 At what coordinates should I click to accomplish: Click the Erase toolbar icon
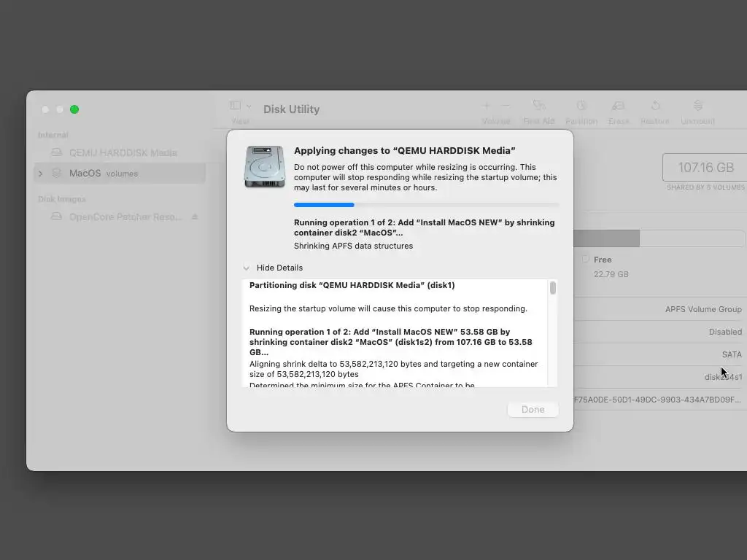[x=619, y=105]
